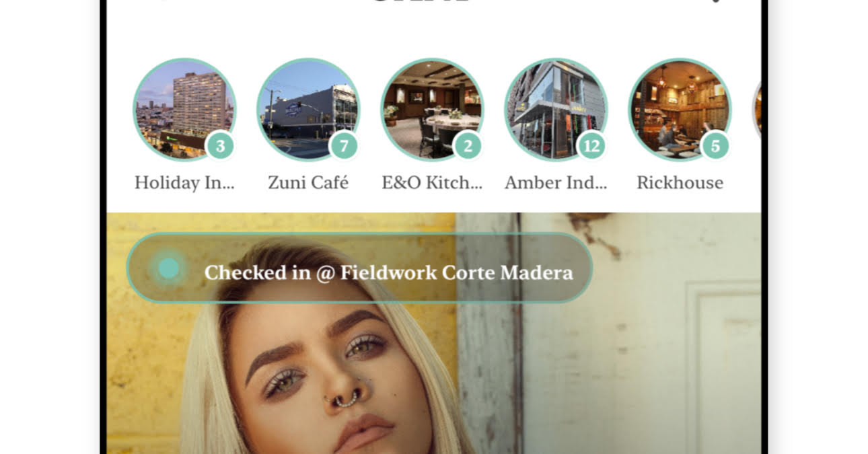Open the Zuni Café story circle
Image resolution: width=868 pixels, height=454 pixels.
[x=308, y=110]
